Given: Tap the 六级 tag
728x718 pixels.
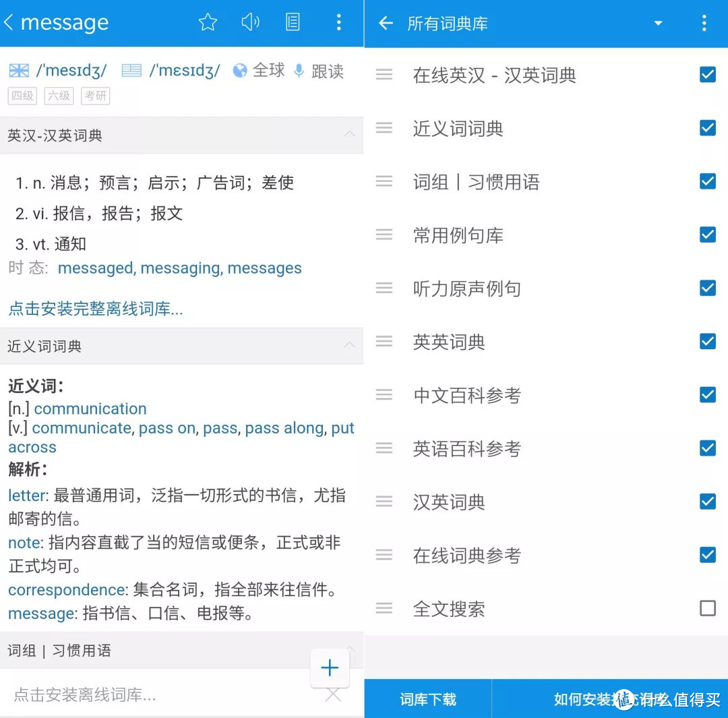Looking at the screenshot, I should (x=59, y=96).
